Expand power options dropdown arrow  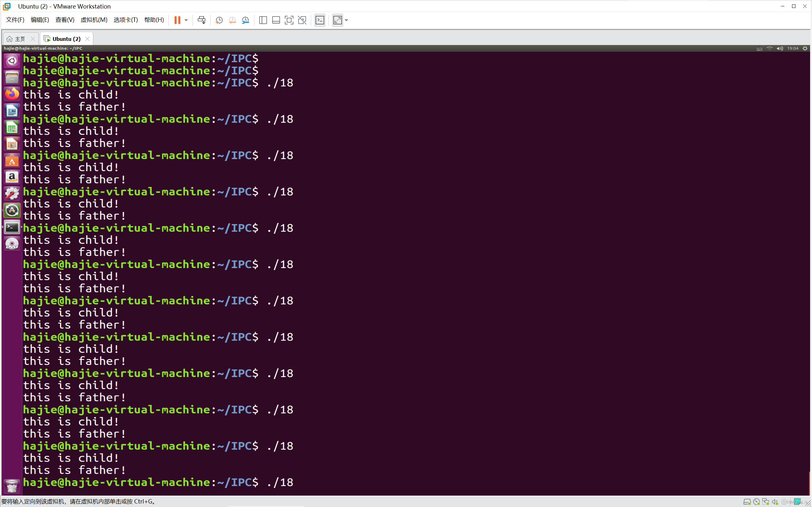(186, 20)
